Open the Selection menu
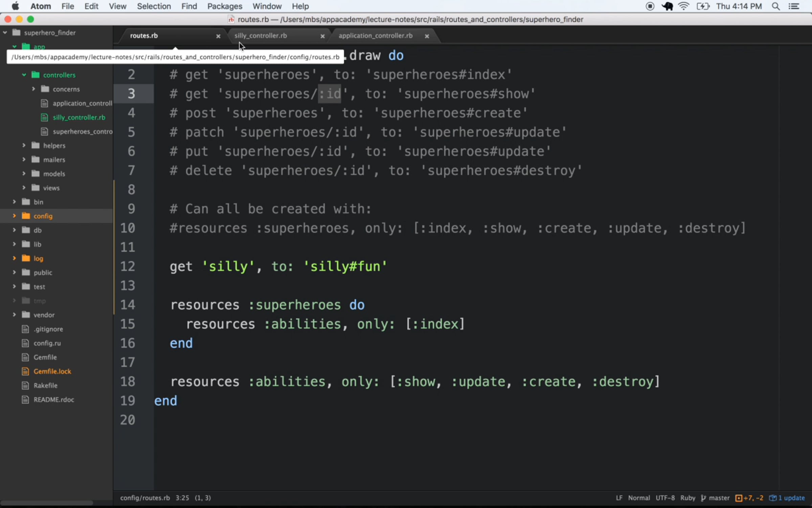812x508 pixels. [x=154, y=6]
